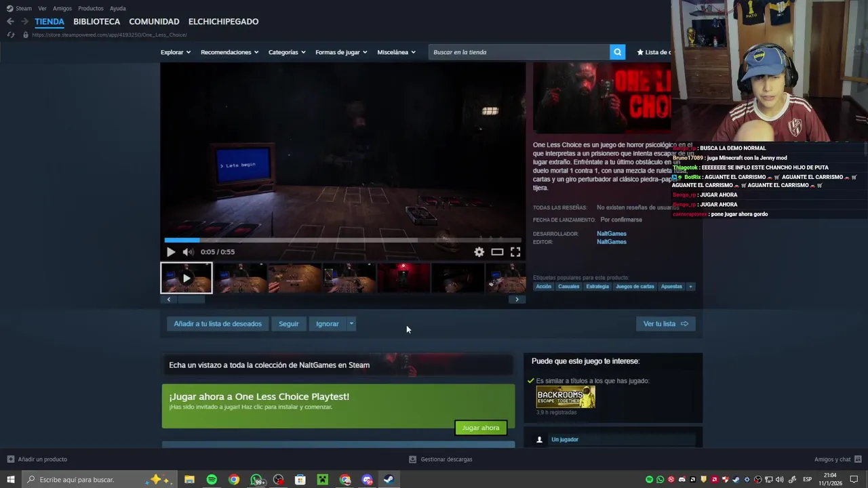This screenshot has width=868, height=488.
Task: Seek on the trailer progress bar
Action: [342, 240]
